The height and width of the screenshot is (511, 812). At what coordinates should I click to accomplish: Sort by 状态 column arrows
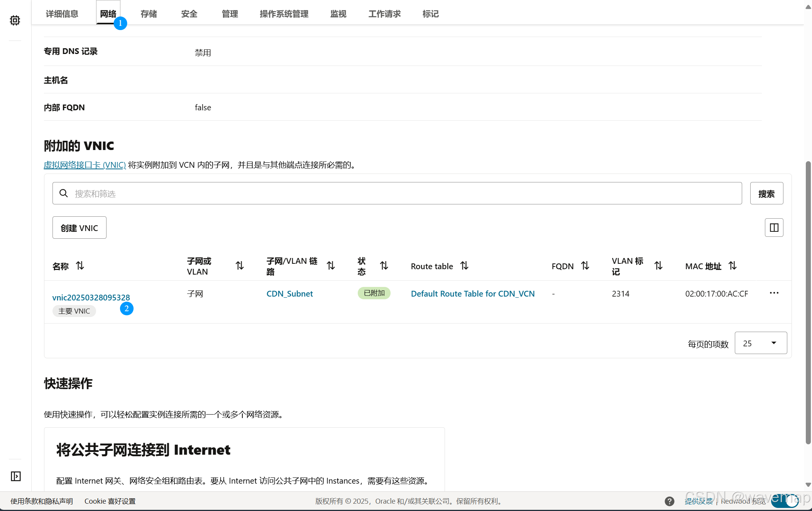[x=384, y=266]
